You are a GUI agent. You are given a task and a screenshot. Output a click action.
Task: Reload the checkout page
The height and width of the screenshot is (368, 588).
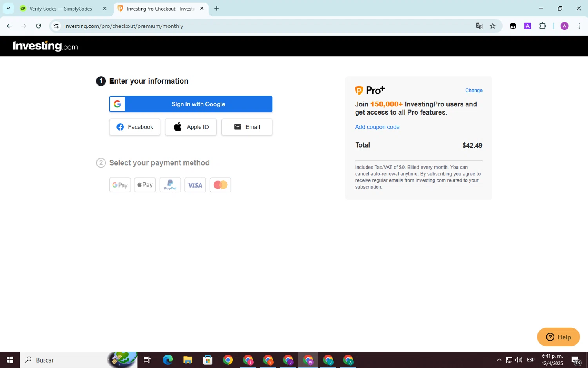point(38,26)
